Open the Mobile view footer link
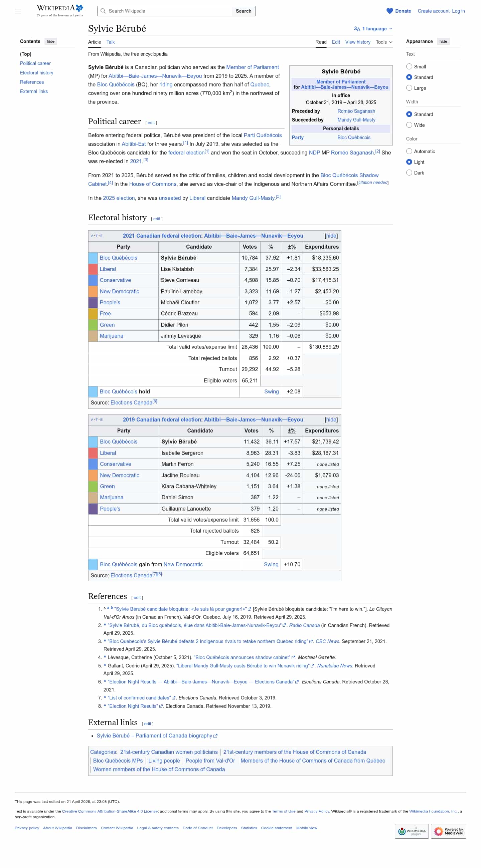This screenshot has height=868, width=481. (x=306, y=828)
